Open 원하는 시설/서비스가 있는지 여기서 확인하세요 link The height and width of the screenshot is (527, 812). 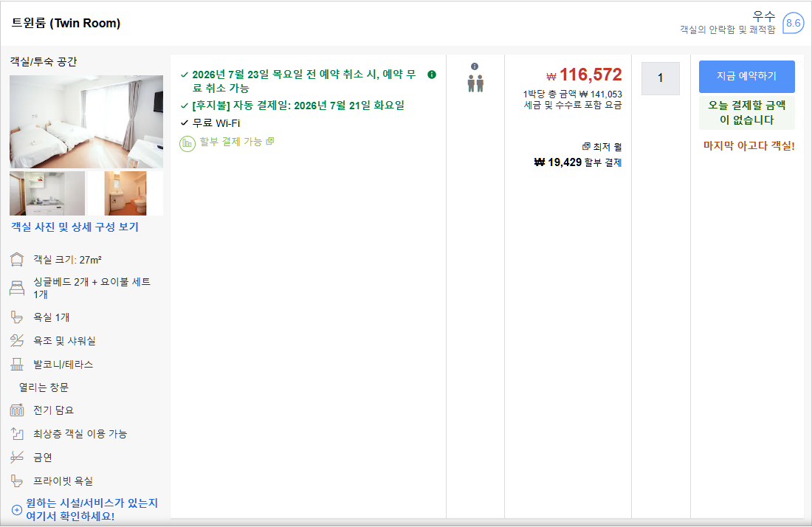92,510
